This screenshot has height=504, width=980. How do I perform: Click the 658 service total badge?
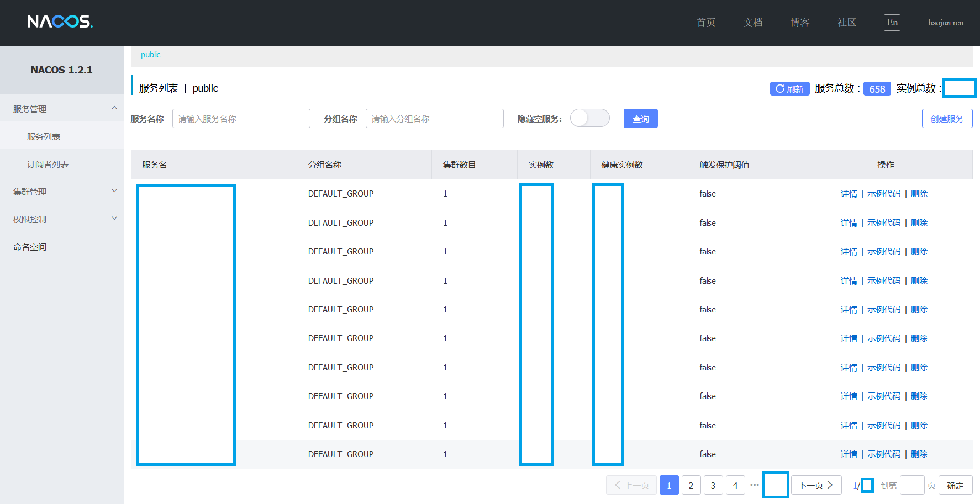[877, 89]
